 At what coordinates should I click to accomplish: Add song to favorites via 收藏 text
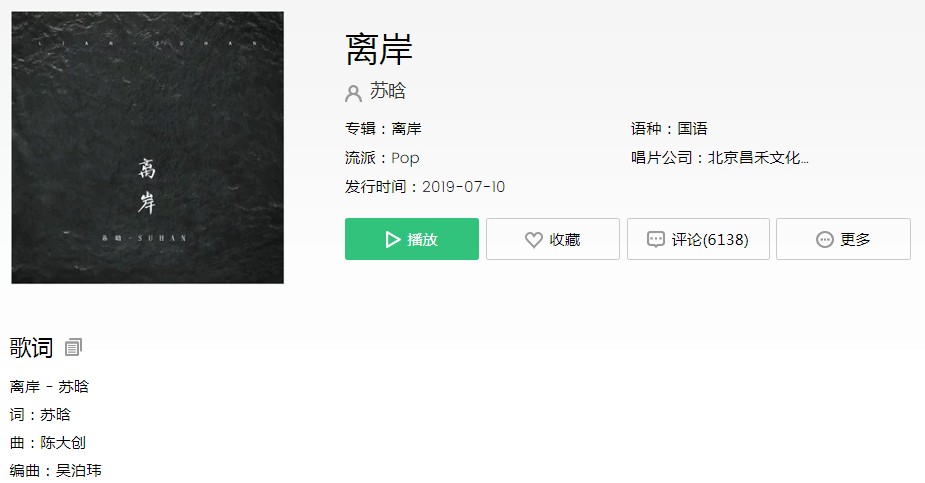click(565, 239)
